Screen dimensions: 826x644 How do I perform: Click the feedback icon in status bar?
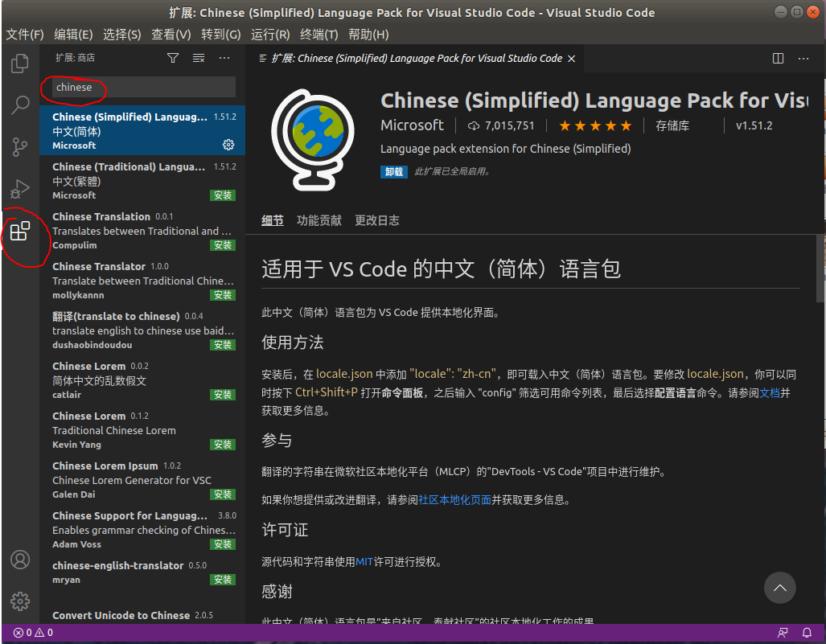[x=783, y=633]
